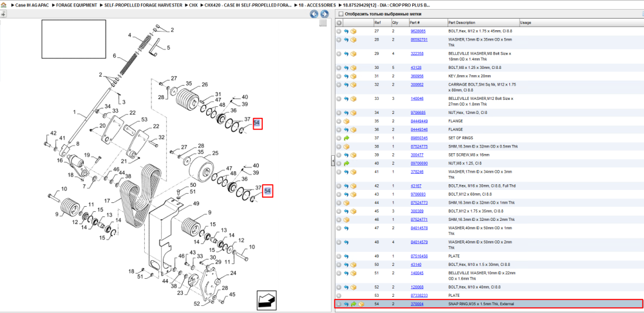644x313 pixels.
Task: Open part number link 87524775
Action: pyautogui.click(x=419, y=147)
